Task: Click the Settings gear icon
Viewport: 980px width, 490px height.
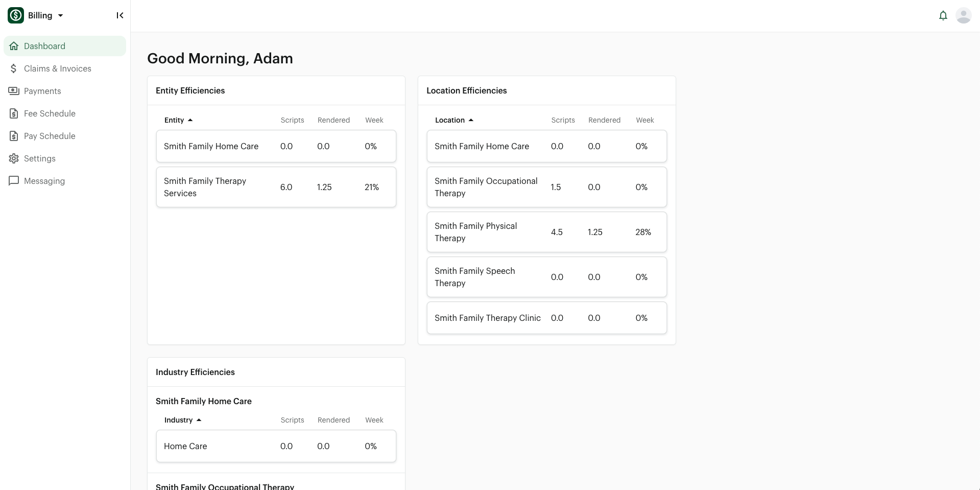Action: 14,158
